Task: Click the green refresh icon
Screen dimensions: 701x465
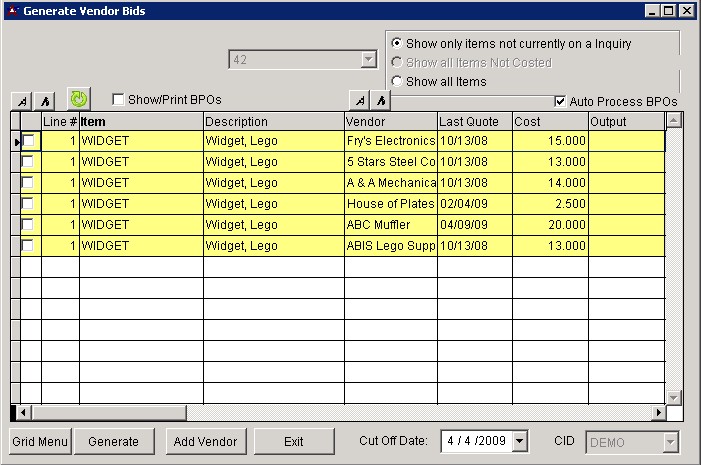Action: (x=78, y=99)
